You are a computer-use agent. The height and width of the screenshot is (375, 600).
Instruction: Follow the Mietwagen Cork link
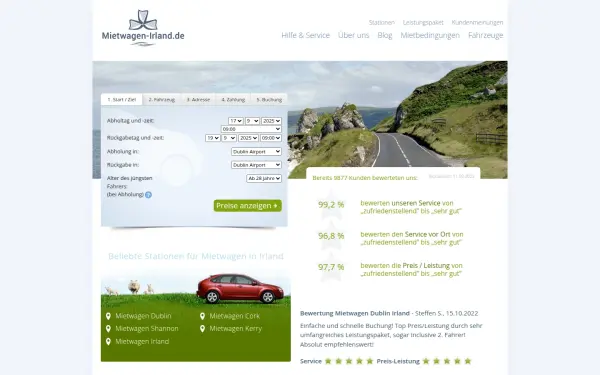point(235,316)
